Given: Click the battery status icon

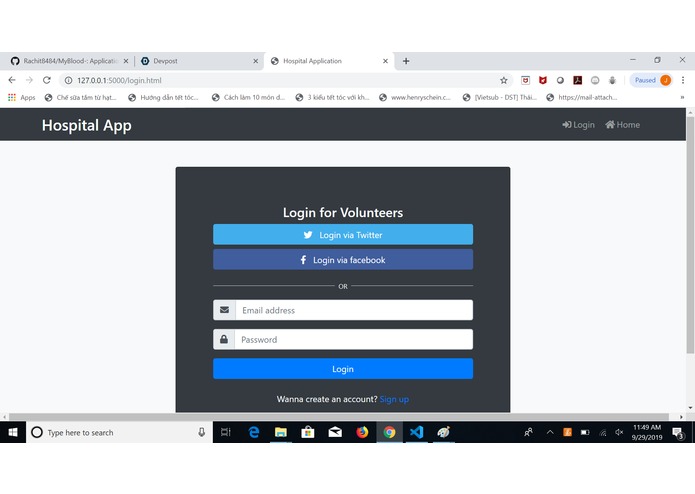Looking at the screenshot, I should click(x=585, y=432).
